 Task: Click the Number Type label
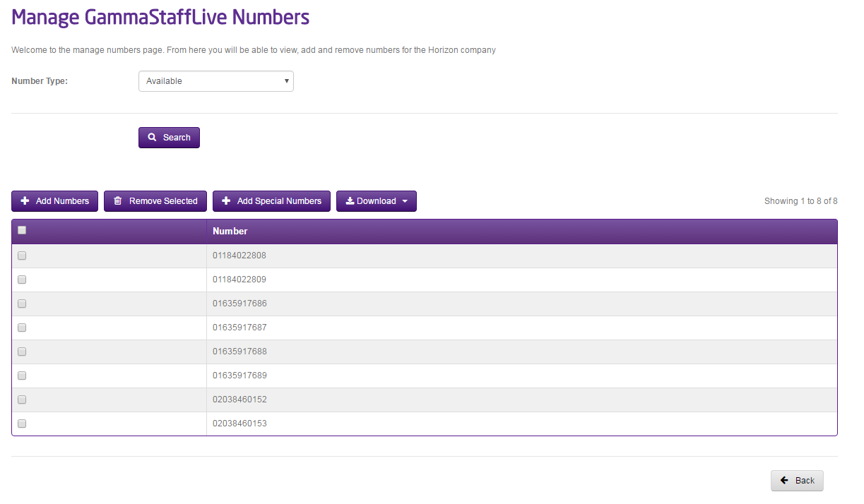pyautogui.click(x=40, y=81)
